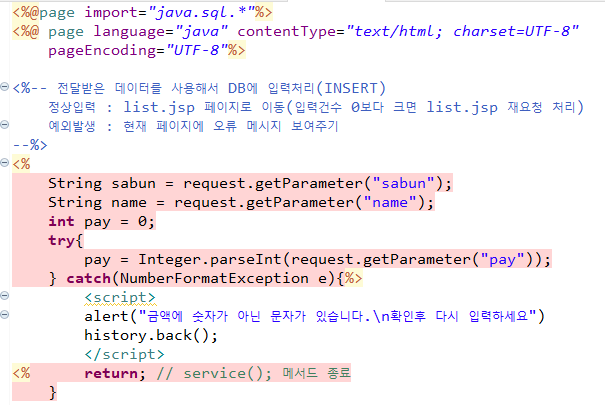Click 'Integer.parseInt' in the pay assignment
The height and width of the screenshot is (405, 605).
[210, 259]
